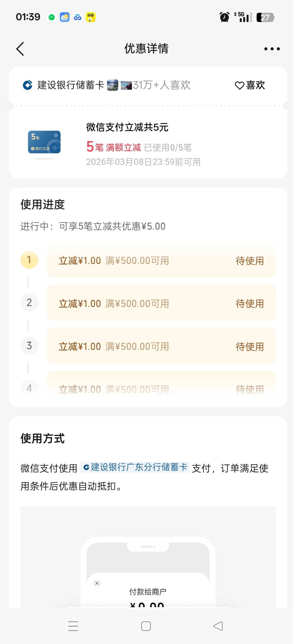The image size is (293, 644).
Task: Tap step number 2 progress circle
Action: pos(29,303)
